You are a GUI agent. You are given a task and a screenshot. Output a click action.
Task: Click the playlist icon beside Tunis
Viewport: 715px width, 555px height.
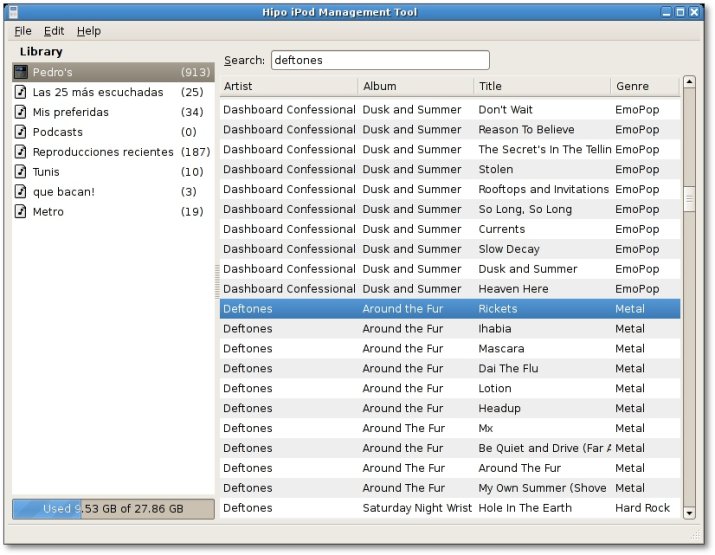coord(21,171)
